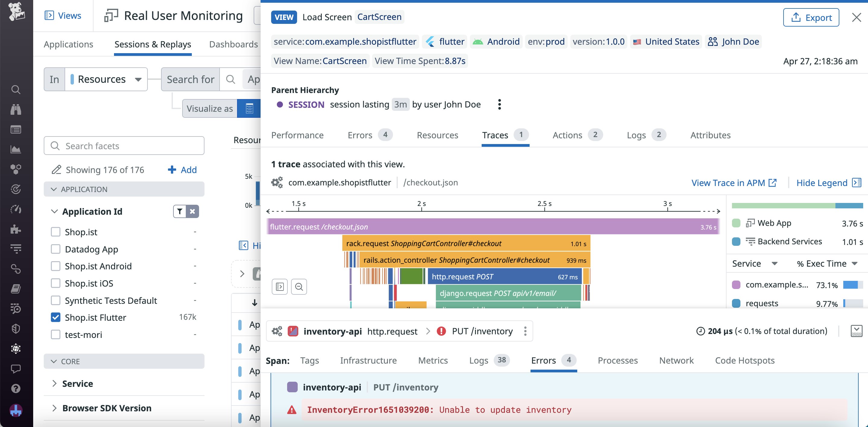Open the Security shield icon in sidebar
Viewport: 868px width, 427px height.
tap(15, 329)
